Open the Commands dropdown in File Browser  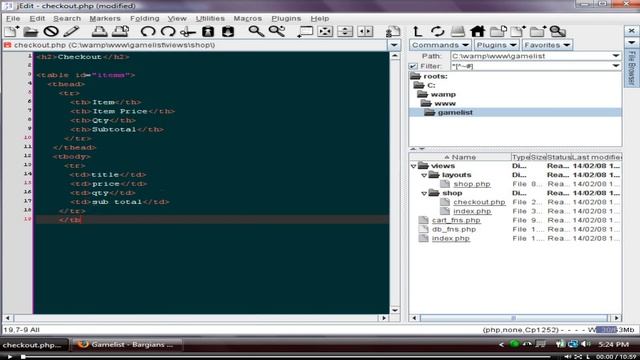440,45
